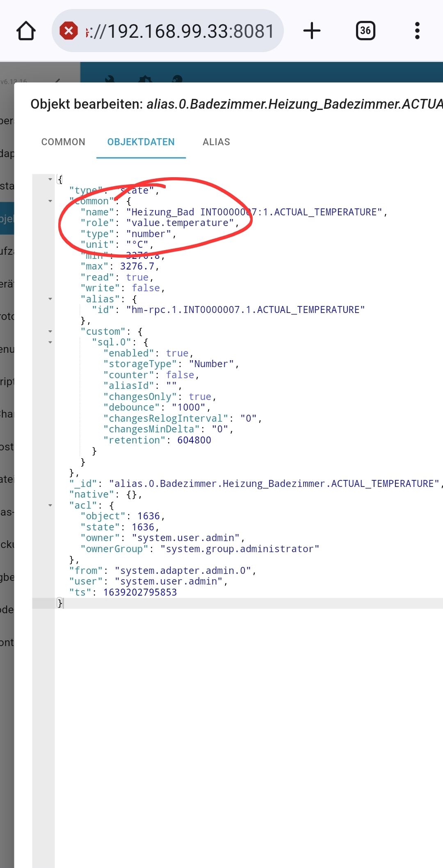Collapse the root JSON object fold arrow

tap(50, 179)
